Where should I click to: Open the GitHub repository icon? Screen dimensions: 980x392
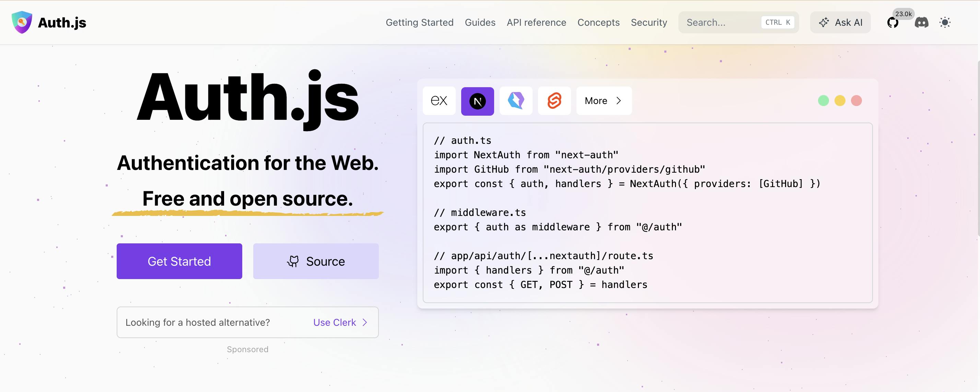[892, 22]
